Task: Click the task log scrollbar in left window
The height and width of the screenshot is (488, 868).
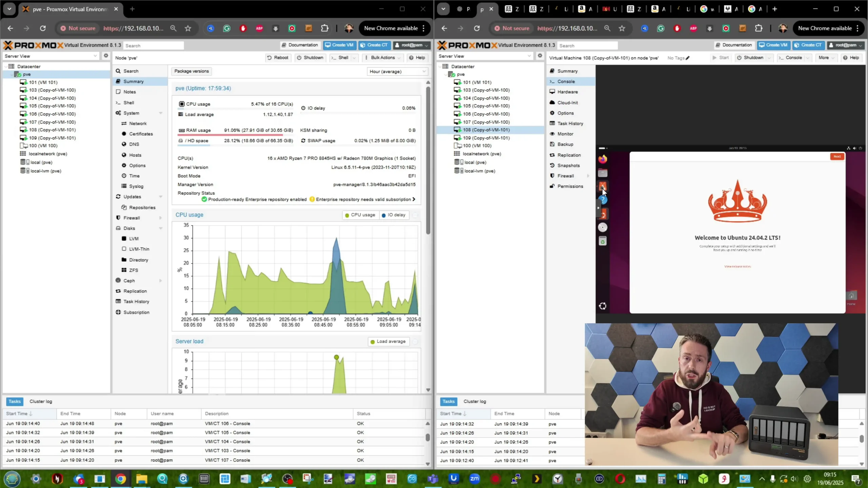Action: tap(428, 437)
